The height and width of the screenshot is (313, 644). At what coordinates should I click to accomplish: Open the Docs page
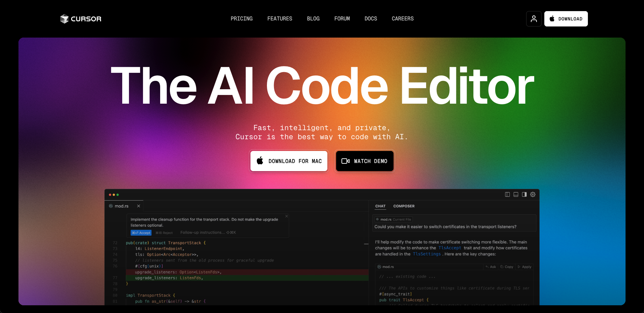[371, 19]
